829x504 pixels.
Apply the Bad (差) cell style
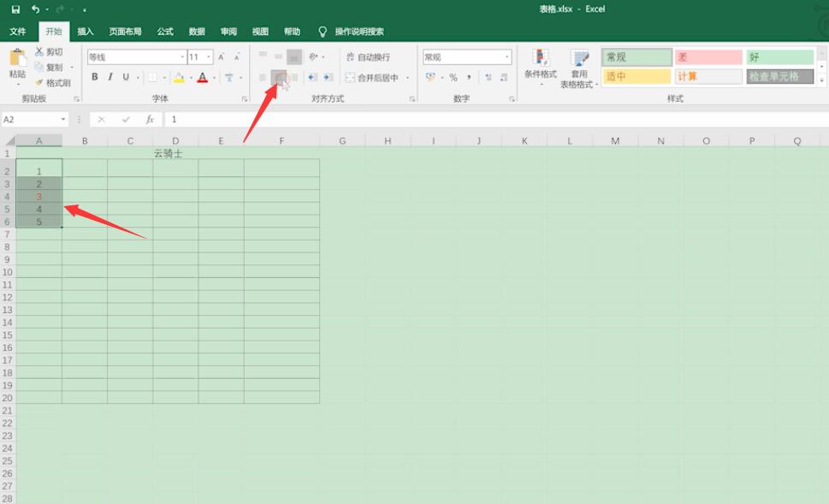click(708, 56)
